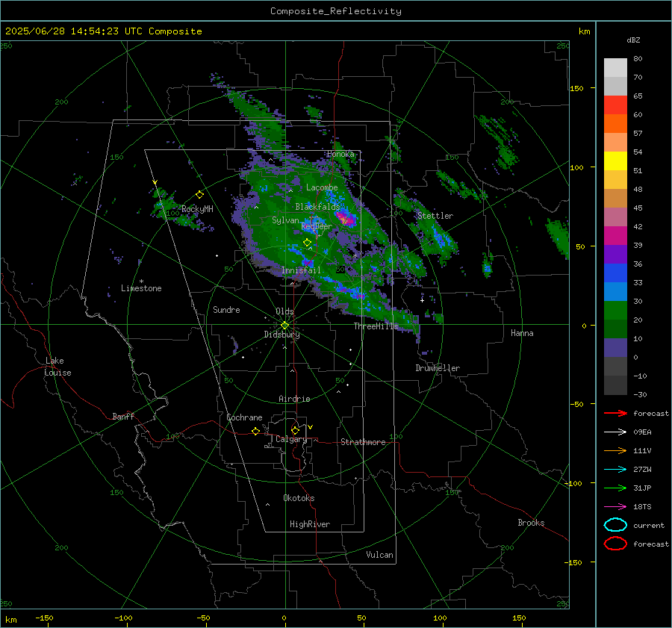Click the orange 111V arrow legend icon
The height and width of the screenshot is (628, 672).
[x=615, y=450]
